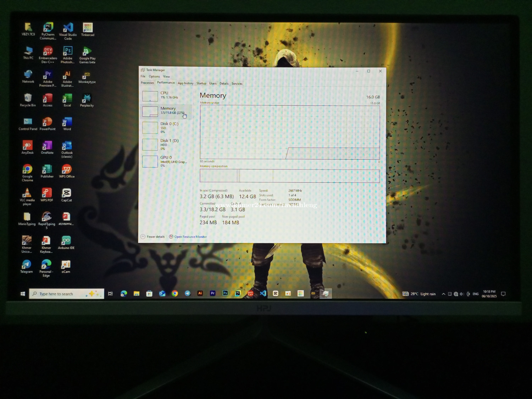The image size is (532, 399).
Task: Select WPS Office desktop icon
Action: [x=67, y=172]
